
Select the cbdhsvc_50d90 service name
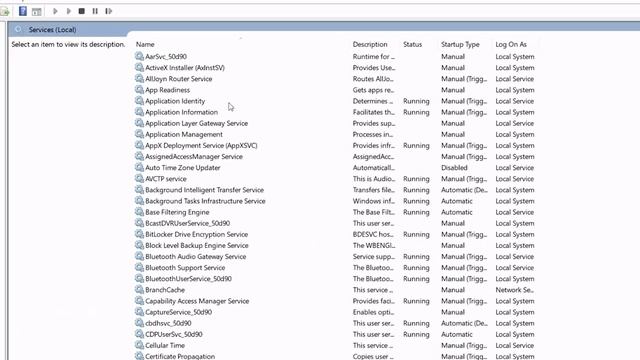tap(168, 323)
